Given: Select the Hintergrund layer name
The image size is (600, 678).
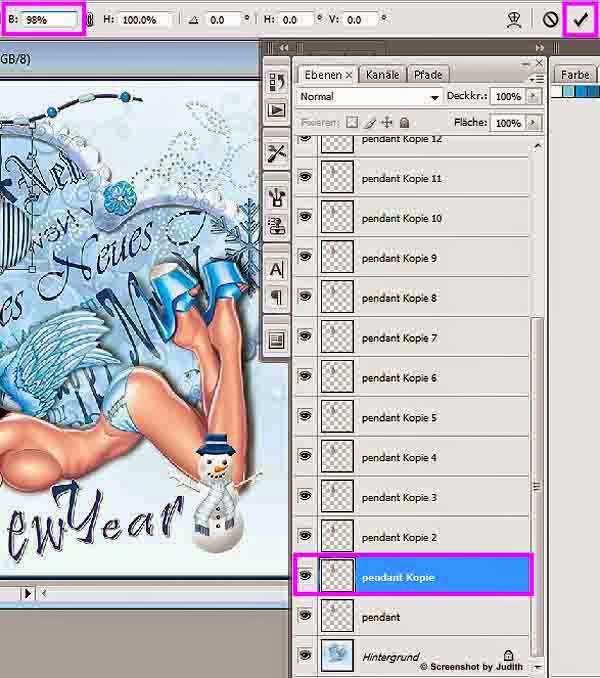Looking at the screenshot, I should point(390,657).
